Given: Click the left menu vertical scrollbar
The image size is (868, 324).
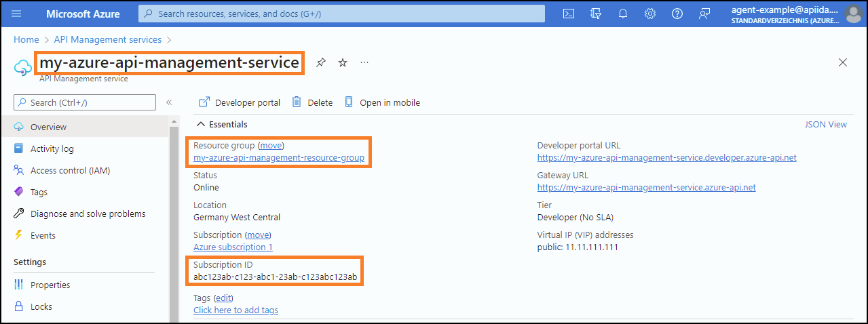Looking at the screenshot, I should 174,220.
